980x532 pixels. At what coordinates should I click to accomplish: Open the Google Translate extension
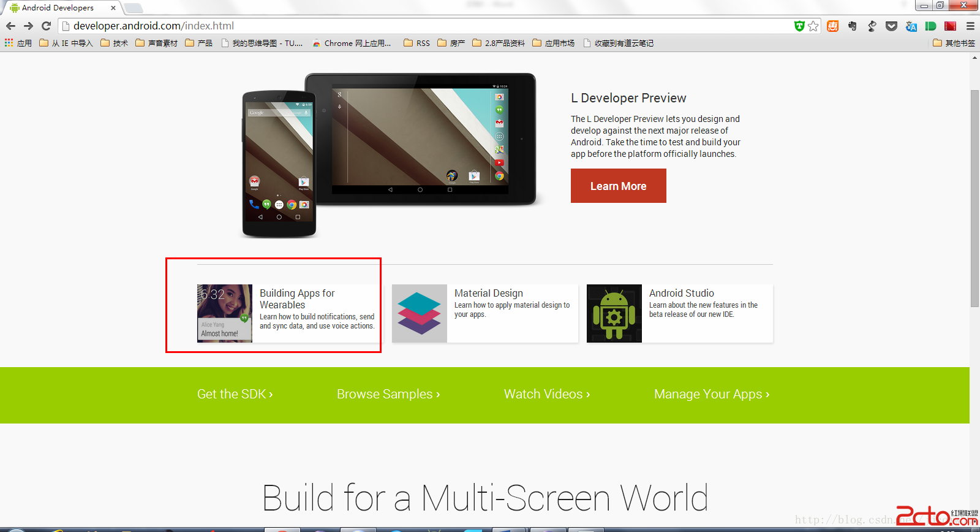pyautogui.click(x=911, y=26)
